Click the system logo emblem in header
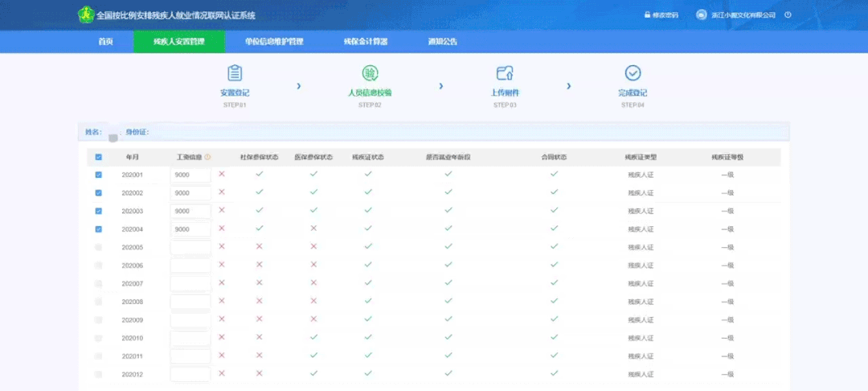This screenshot has height=391, width=868. click(x=84, y=15)
